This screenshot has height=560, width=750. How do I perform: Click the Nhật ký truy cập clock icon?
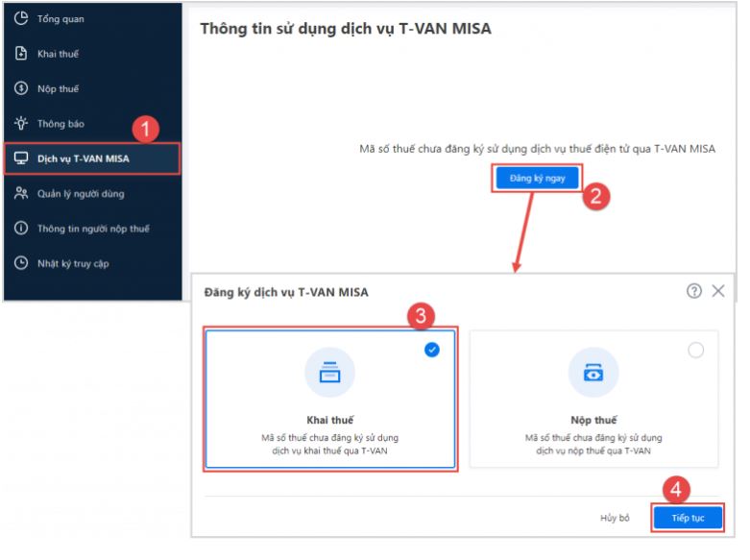coord(20,263)
